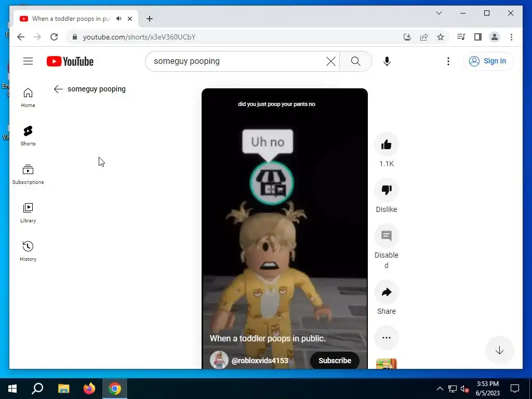
Task: Open YouTube settings three-dot menu
Action: click(448, 61)
